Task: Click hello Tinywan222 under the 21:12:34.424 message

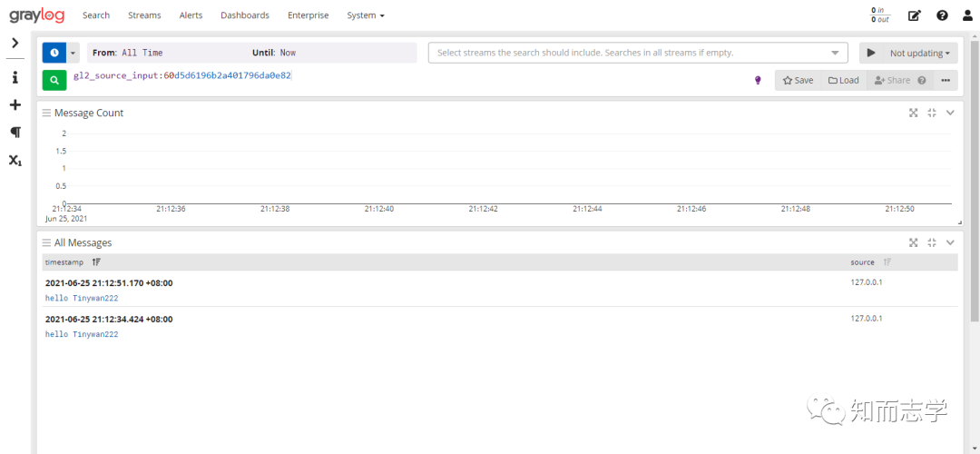Action: [82, 334]
